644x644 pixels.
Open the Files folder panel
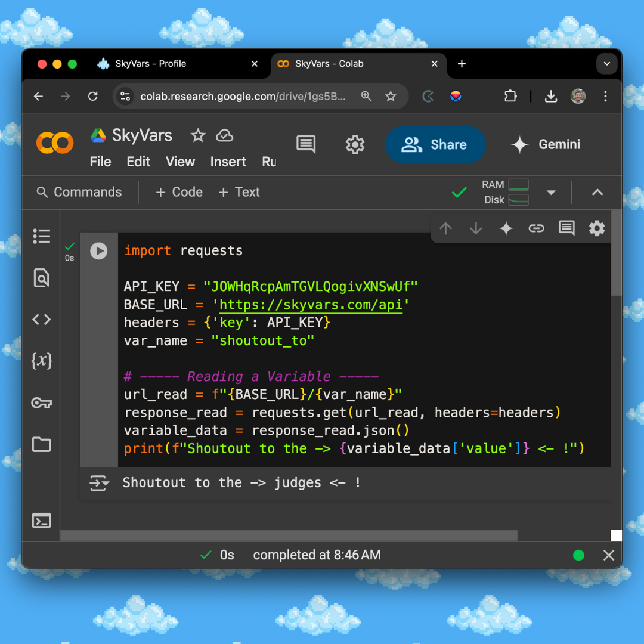42,444
